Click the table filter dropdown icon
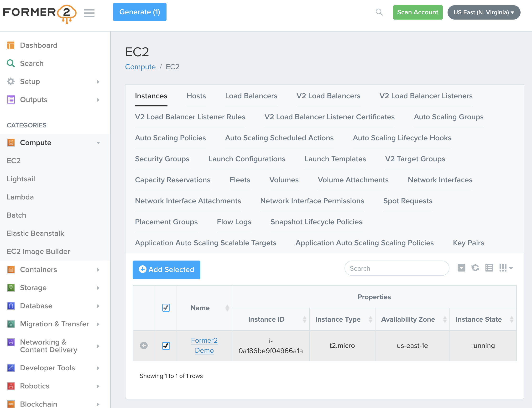 point(461,268)
